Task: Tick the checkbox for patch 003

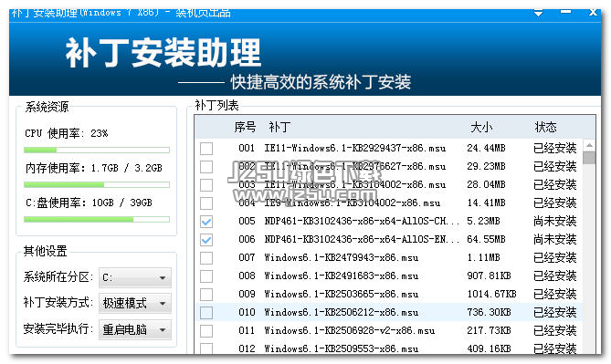Action: (206, 185)
